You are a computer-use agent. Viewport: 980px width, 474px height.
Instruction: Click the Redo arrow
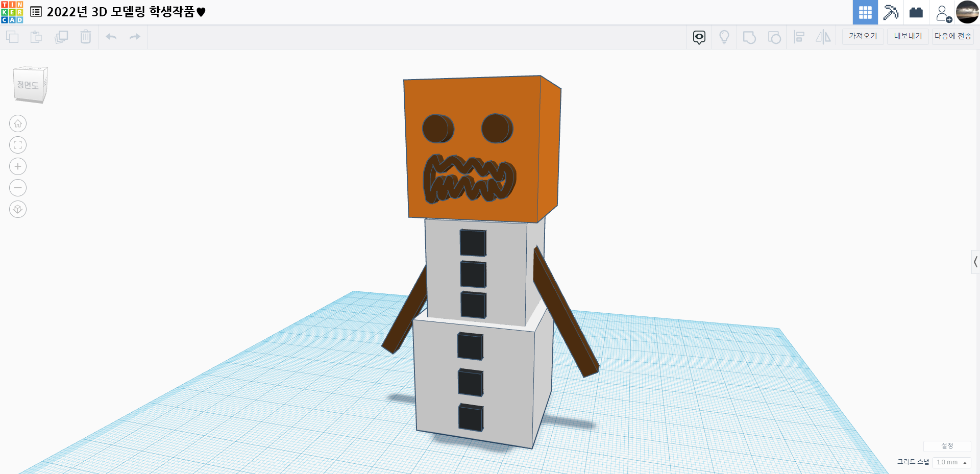[135, 37]
